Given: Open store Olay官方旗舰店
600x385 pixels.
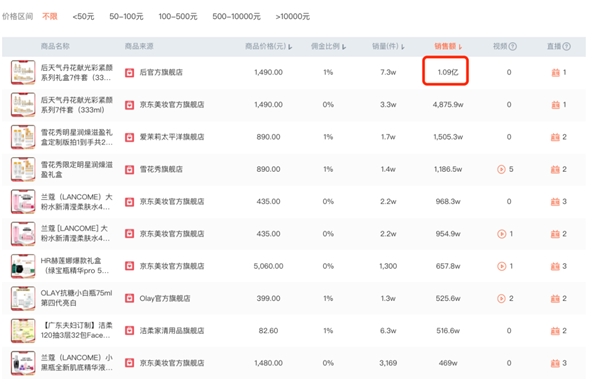Looking at the screenshot, I should pos(165,299).
